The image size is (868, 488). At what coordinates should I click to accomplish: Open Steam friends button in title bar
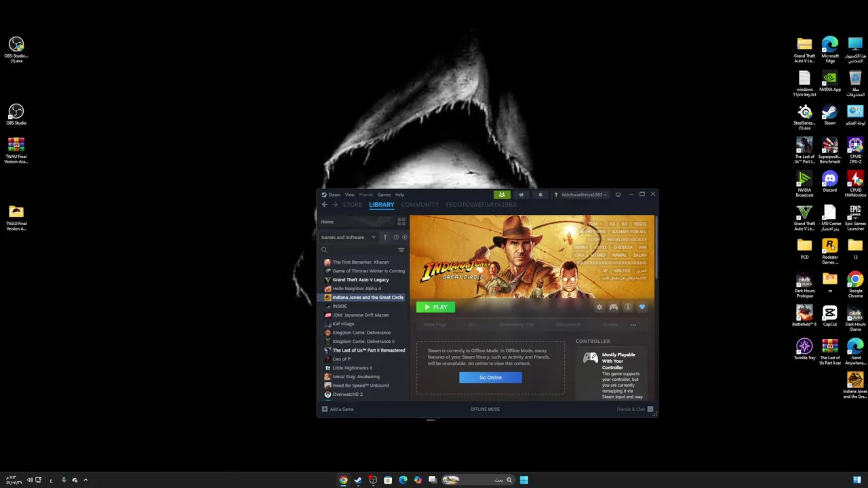pos(502,195)
